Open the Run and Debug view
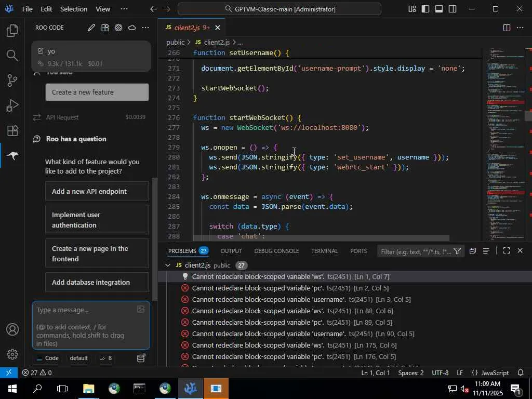This screenshot has height=399, width=532. click(x=12, y=105)
